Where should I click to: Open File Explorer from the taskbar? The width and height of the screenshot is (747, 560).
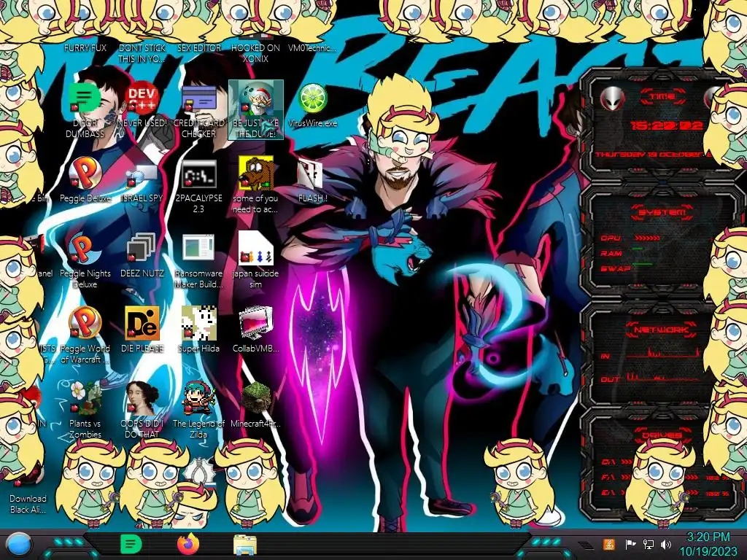(x=245, y=544)
